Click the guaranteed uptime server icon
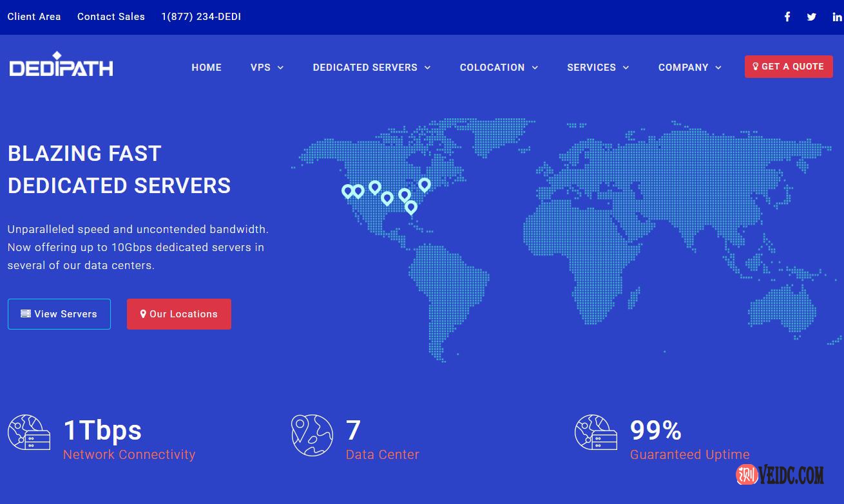The height and width of the screenshot is (504, 844). click(595, 433)
